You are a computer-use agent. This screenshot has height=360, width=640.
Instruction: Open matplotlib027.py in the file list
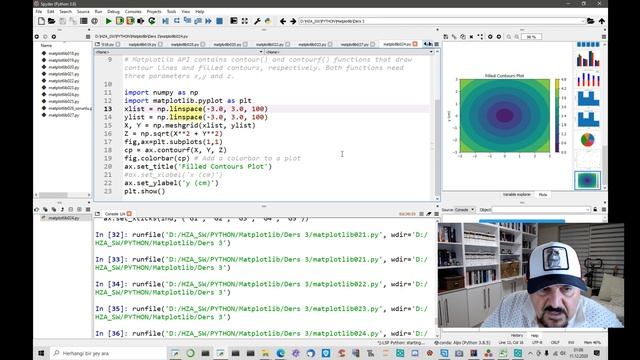pyautogui.click(x=64, y=115)
